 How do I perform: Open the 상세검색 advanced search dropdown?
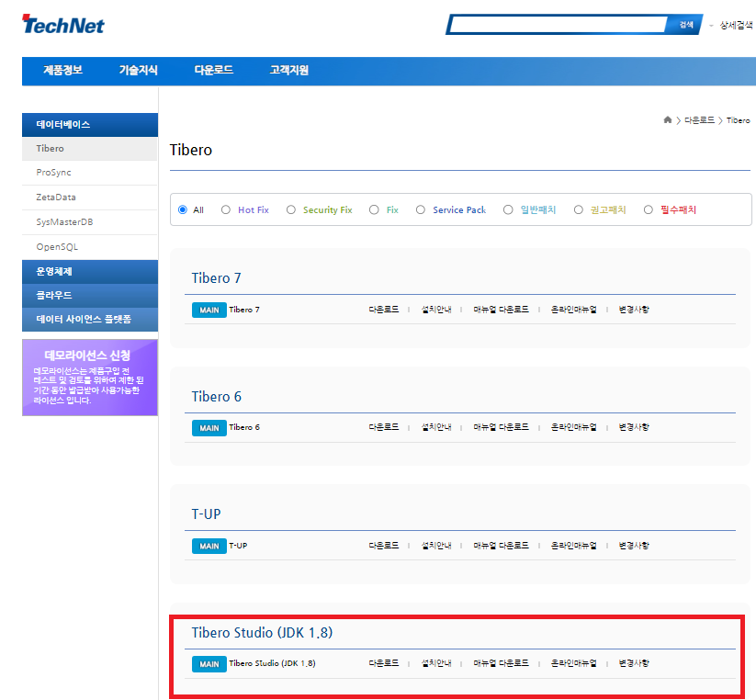[x=731, y=25]
